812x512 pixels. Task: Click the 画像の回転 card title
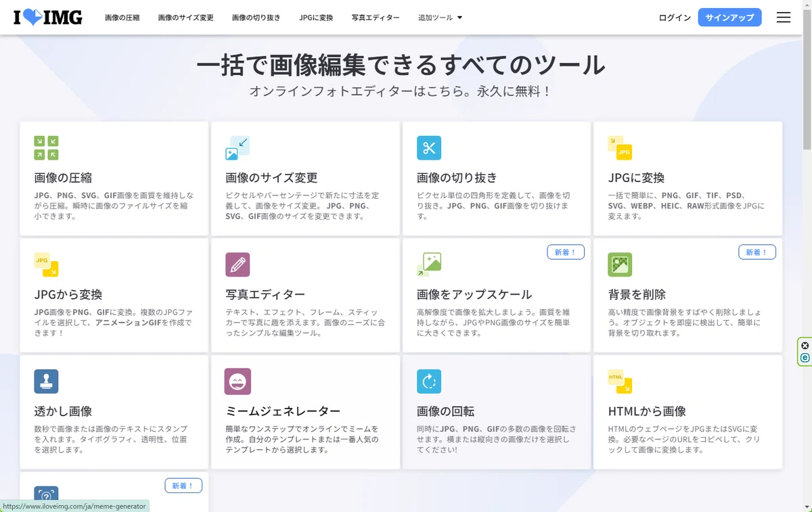pyautogui.click(x=445, y=411)
